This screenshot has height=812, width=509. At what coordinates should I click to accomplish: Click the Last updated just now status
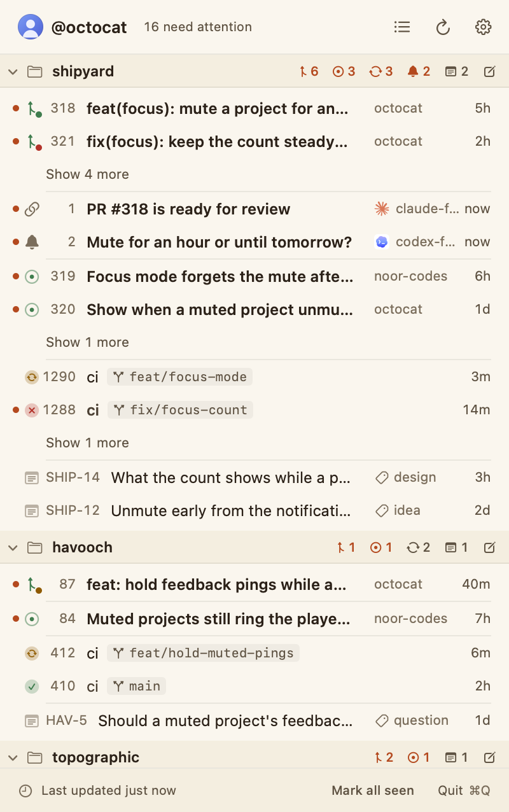click(x=97, y=790)
